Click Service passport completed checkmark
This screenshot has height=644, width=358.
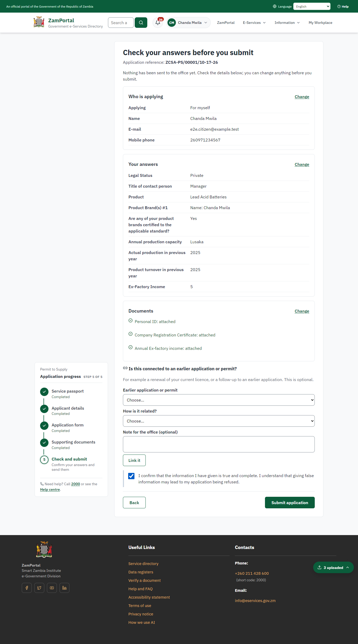(44, 392)
